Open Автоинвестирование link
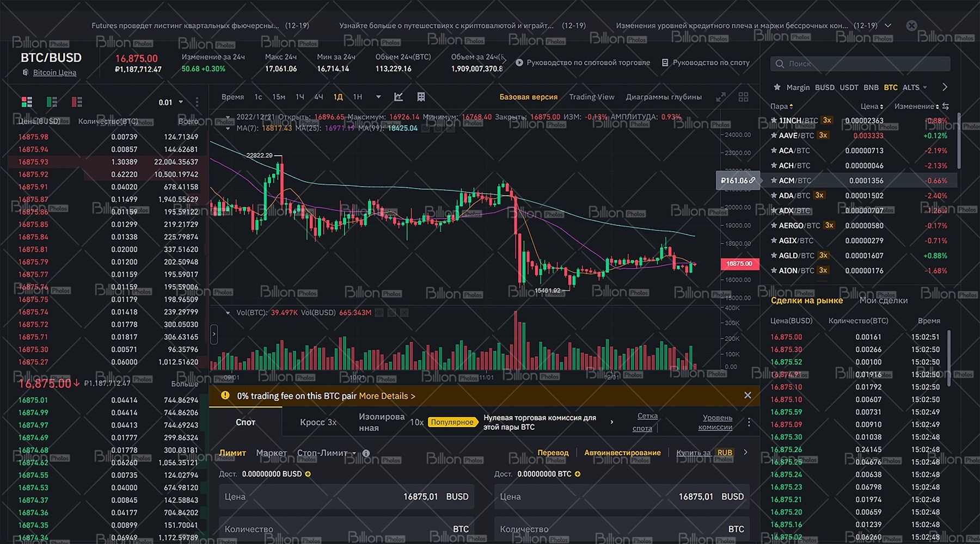This screenshot has width=980, height=544. (622, 453)
